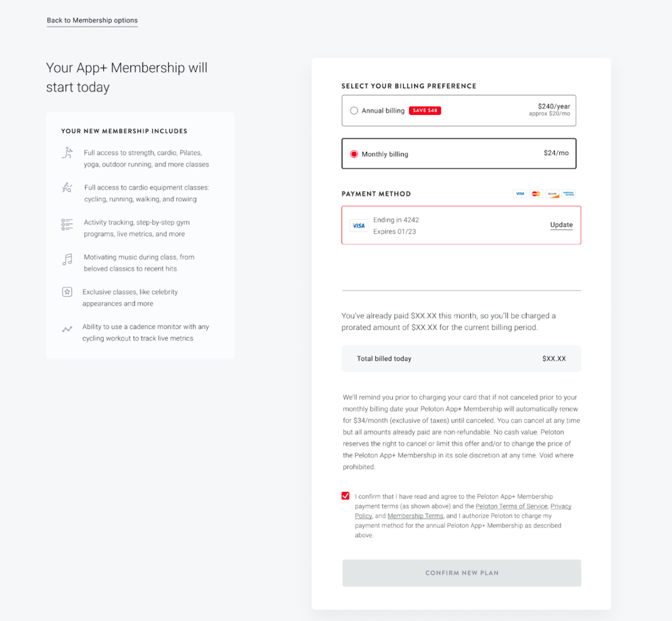The height and width of the screenshot is (621, 672).
Task: Open the Membership Terms link
Action: [415, 516]
